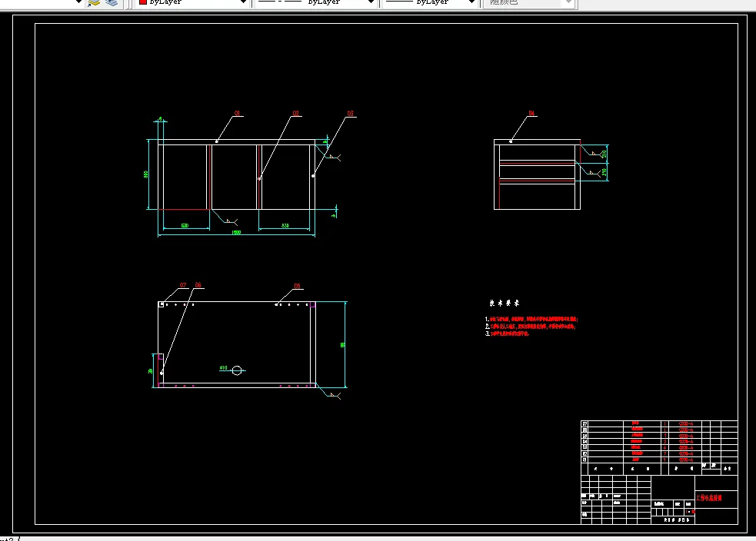Screen dimensions: 756x541
Task: Select the 530 dimension text
Action: (x=185, y=225)
